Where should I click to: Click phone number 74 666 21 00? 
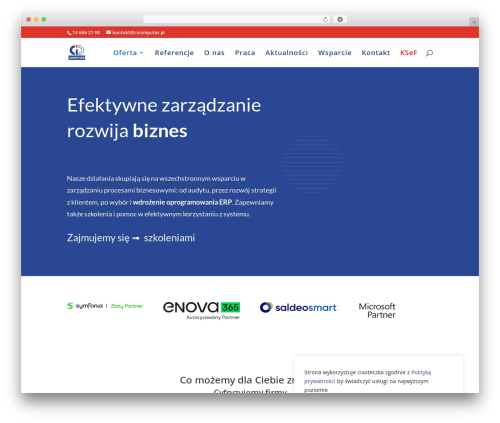point(86,33)
